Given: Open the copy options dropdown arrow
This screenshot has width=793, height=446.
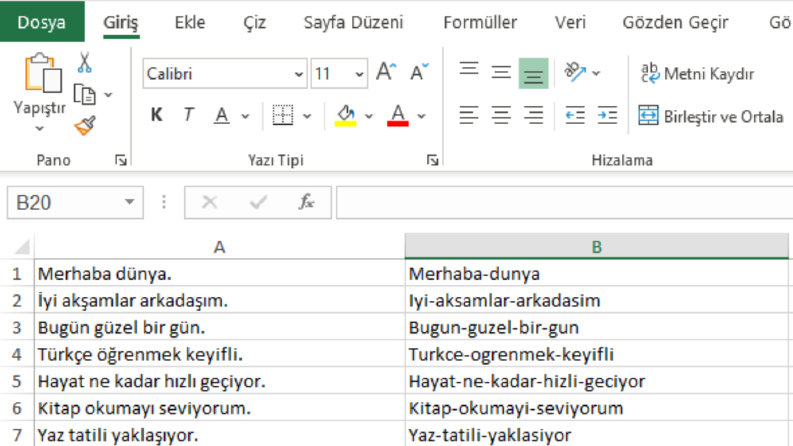Looking at the screenshot, I should click(108, 95).
